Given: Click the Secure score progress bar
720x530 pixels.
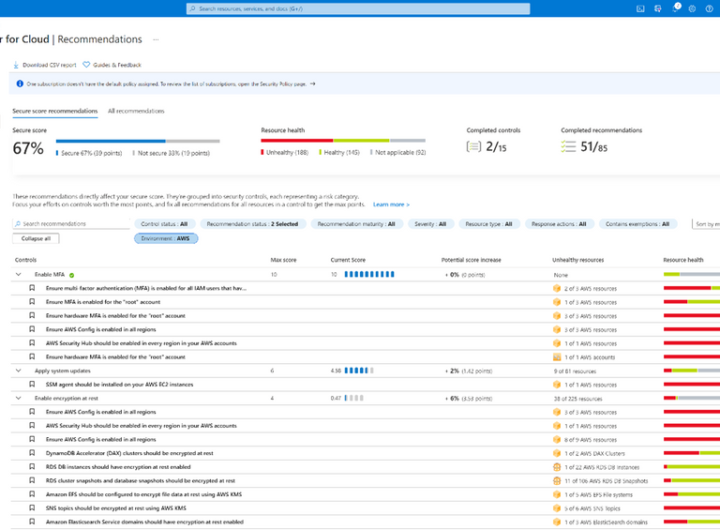Looking at the screenshot, I should [x=138, y=141].
